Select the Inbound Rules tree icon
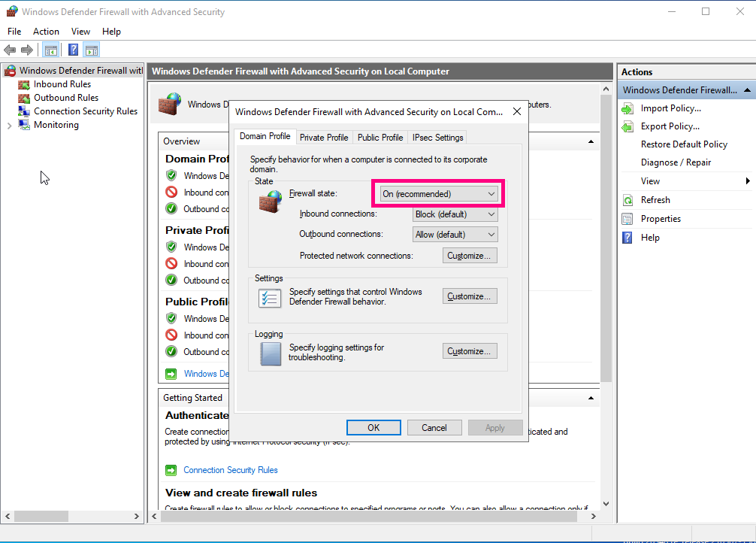Screen dimensions: 756x543 tap(23, 84)
